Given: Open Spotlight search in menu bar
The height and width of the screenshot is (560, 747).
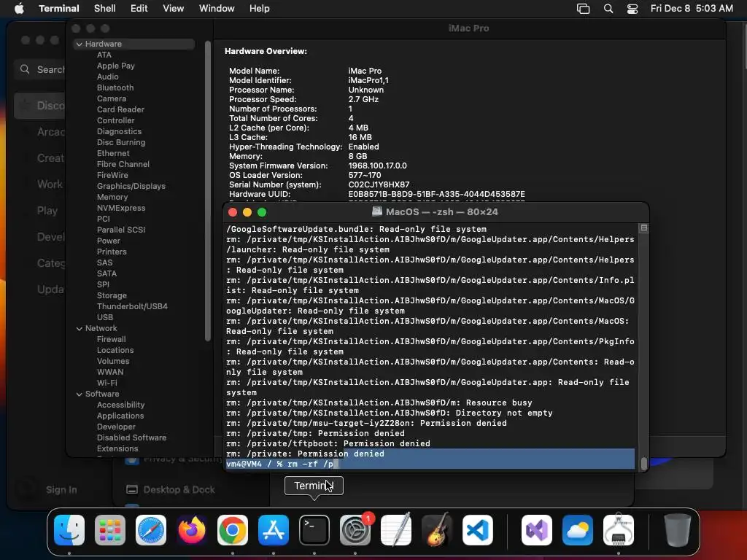Looking at the screenshot, I should 608,9.
